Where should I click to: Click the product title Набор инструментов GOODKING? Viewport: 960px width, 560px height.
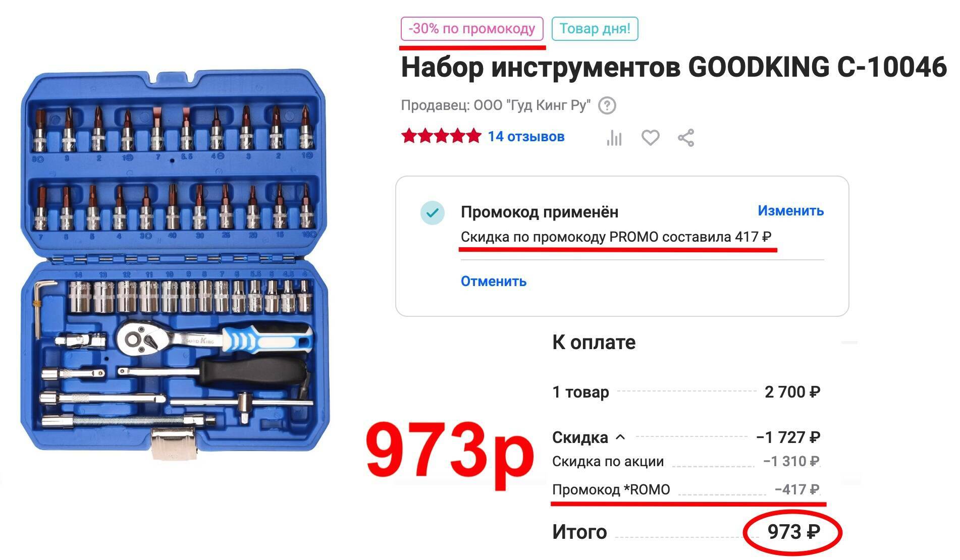(673, 67)
